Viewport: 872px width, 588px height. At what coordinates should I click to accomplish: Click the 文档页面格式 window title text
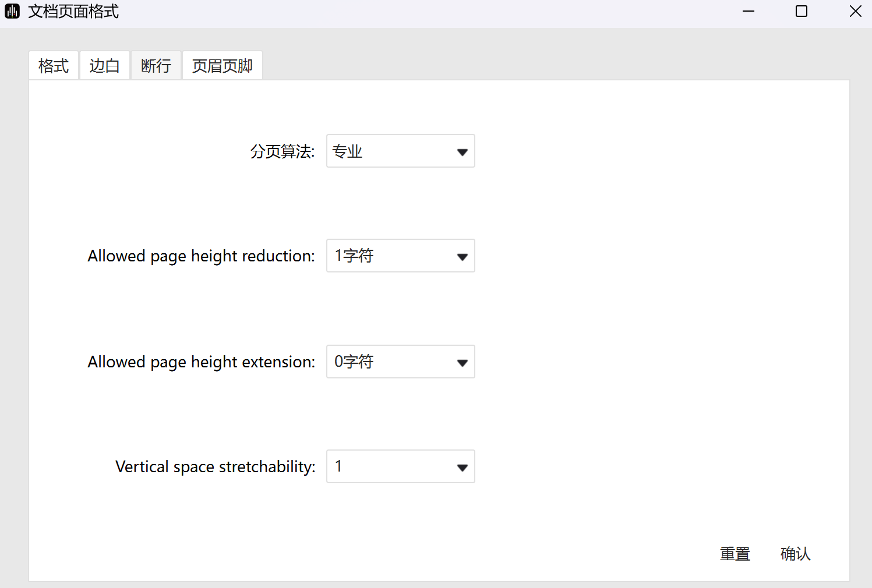pos(73,12)
